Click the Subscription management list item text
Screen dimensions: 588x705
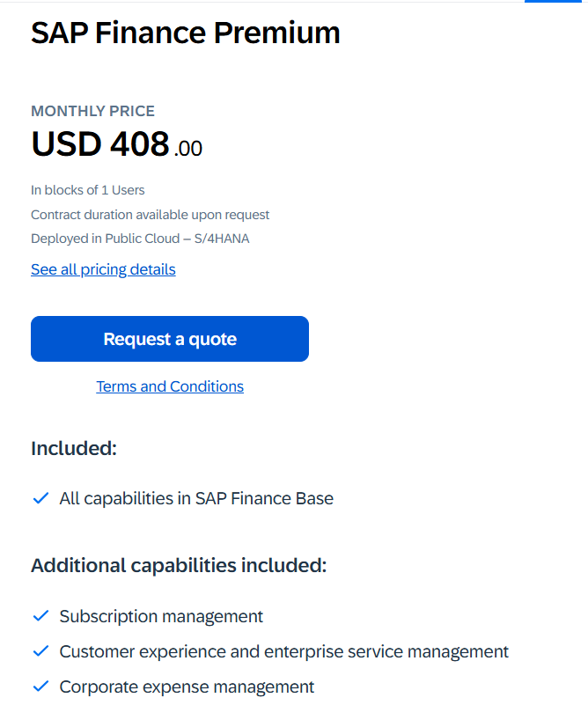pos(161,616)
